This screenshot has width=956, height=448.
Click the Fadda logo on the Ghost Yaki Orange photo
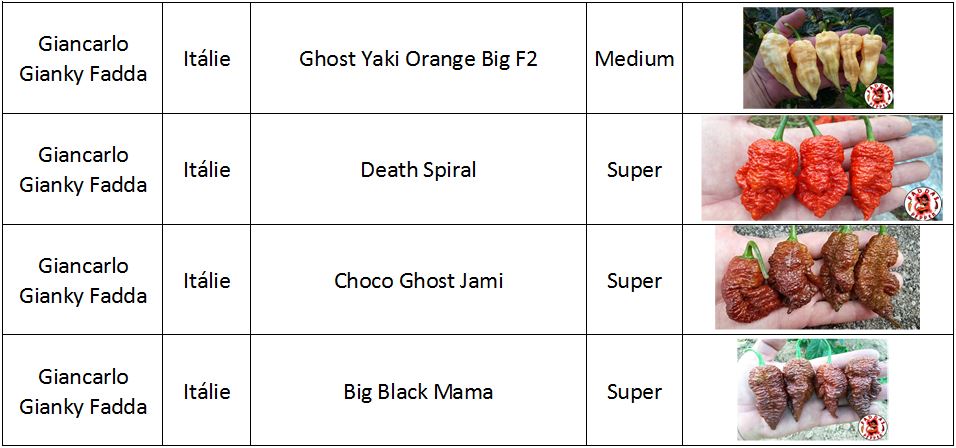point(878,95)
